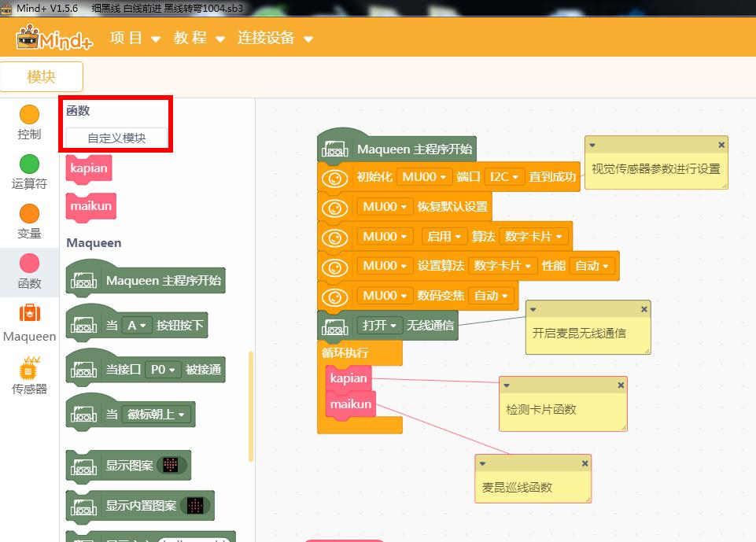The height and width of the screenshot is (542, 756).
Task: Select maikun block inside 循环执行 loop
Action: coord(351,404)
